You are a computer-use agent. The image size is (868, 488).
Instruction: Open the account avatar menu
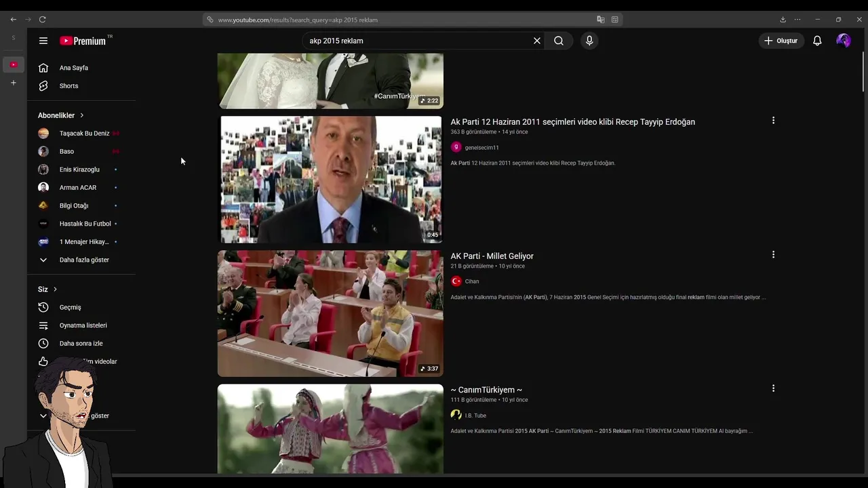(x=844, y=41)
